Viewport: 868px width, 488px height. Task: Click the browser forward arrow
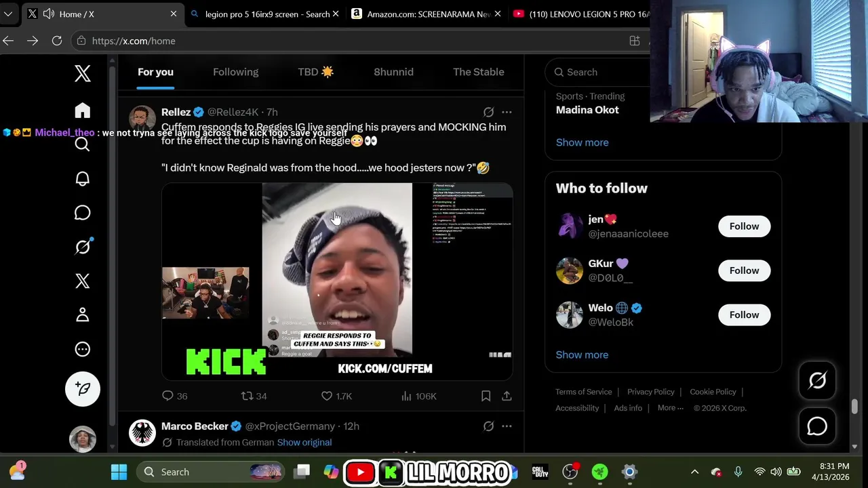coord(33,41)
